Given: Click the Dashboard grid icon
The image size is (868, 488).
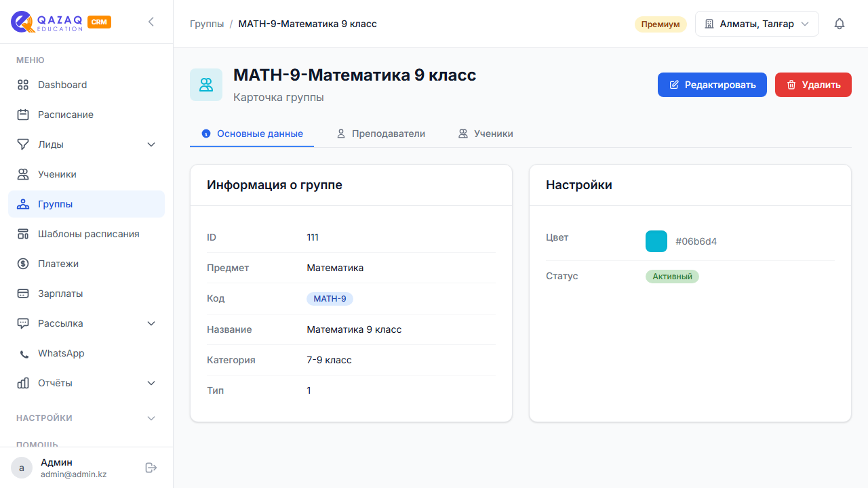Looking at the screenshot, I should 23,85.
